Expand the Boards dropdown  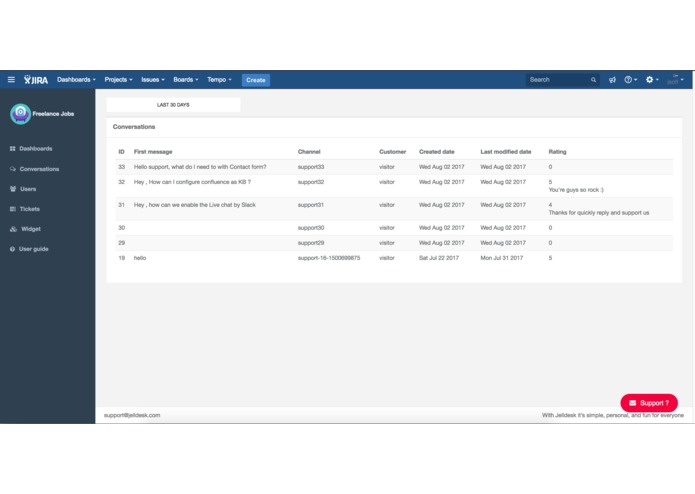click(186, 80)
